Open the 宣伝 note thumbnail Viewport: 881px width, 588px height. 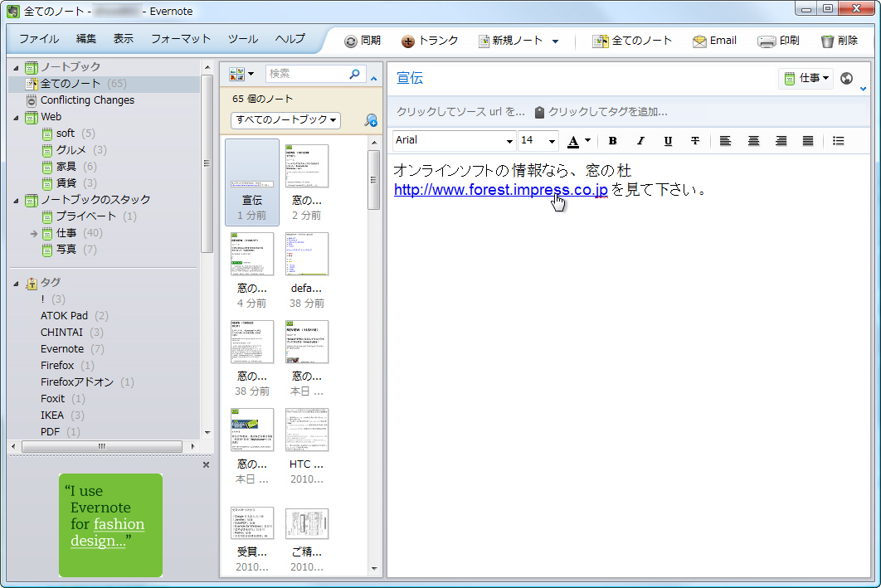[x=252, y=182]
